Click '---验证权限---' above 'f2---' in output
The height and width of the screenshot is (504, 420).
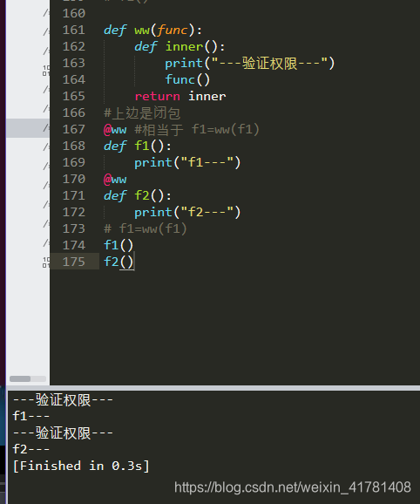(63, 433)
